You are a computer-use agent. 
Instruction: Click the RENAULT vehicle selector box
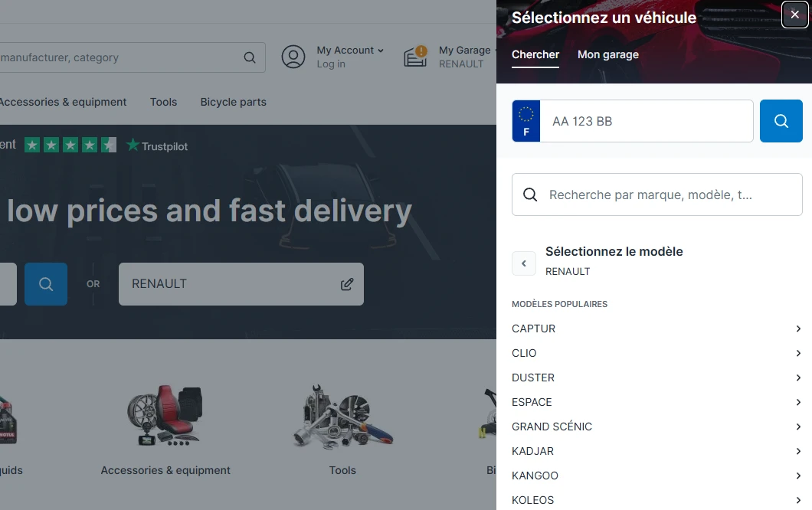(241, 284)
